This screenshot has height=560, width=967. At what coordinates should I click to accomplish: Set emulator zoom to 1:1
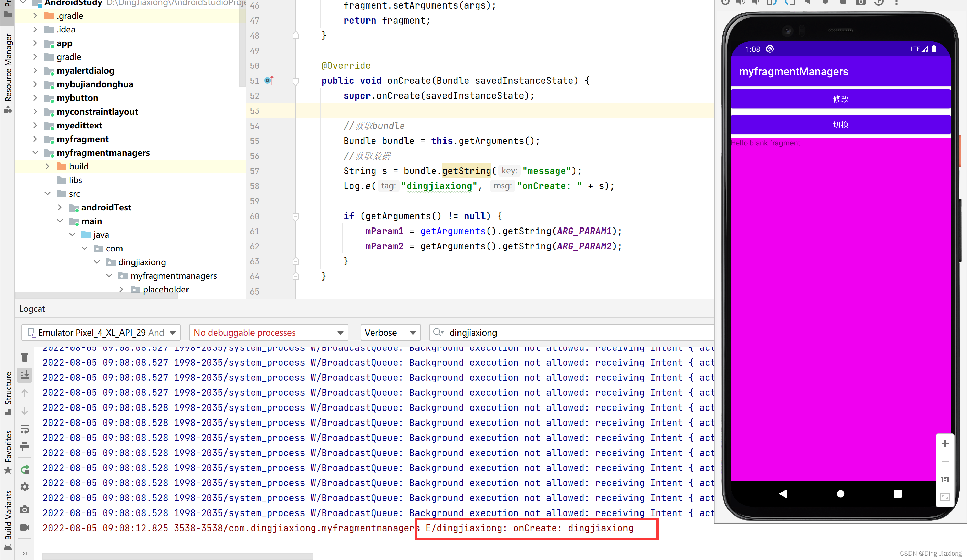[945, 479]
